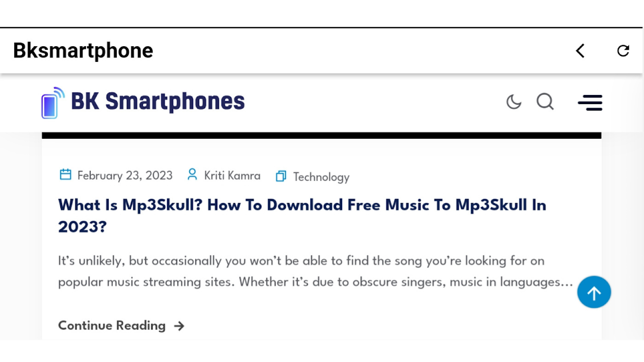Click the author person icon

click(192, 175)
